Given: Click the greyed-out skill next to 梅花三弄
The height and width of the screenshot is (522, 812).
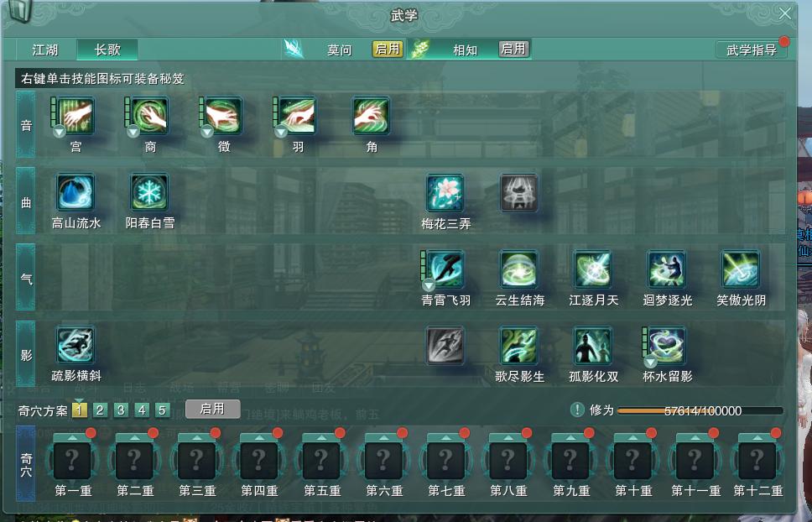Looking at the screenshot, I should (519, 193).
